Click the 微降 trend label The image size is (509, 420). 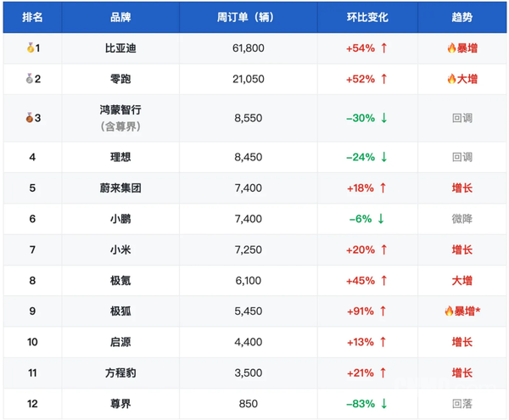[462, 219]
